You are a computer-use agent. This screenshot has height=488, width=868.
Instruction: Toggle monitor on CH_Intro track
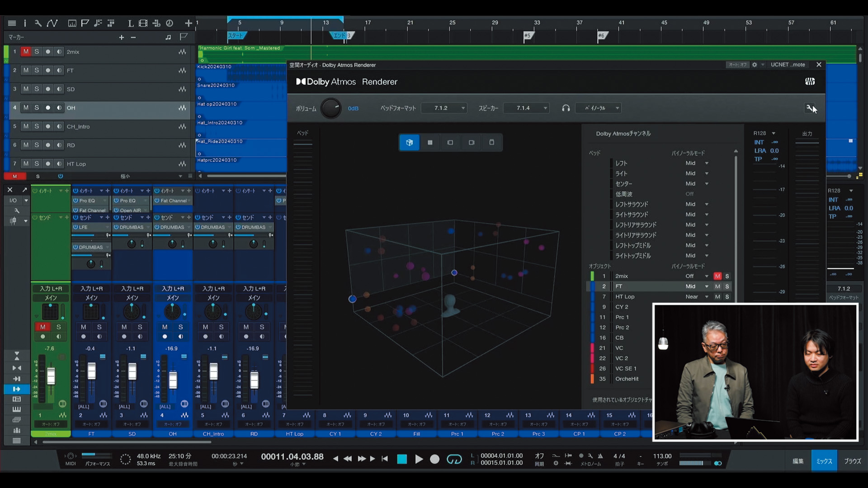59,127
